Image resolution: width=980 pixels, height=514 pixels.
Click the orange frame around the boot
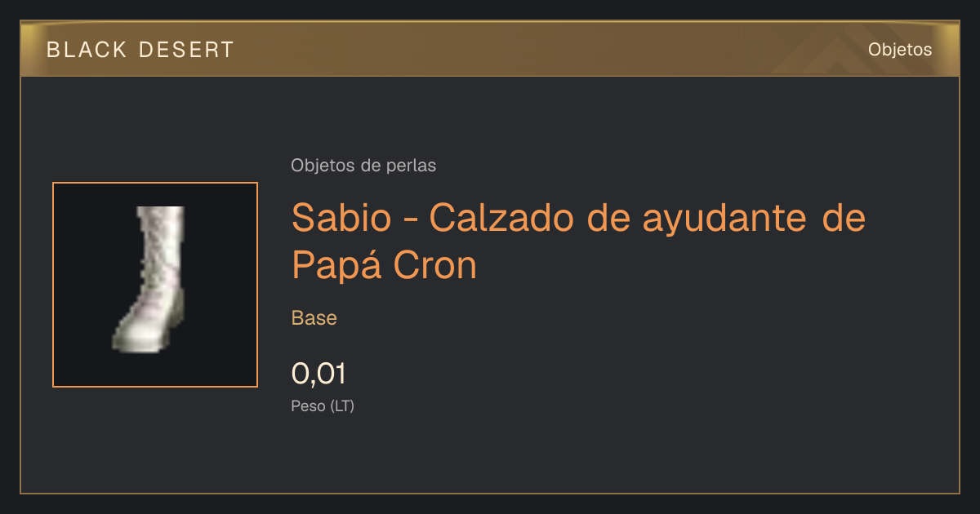155,184
